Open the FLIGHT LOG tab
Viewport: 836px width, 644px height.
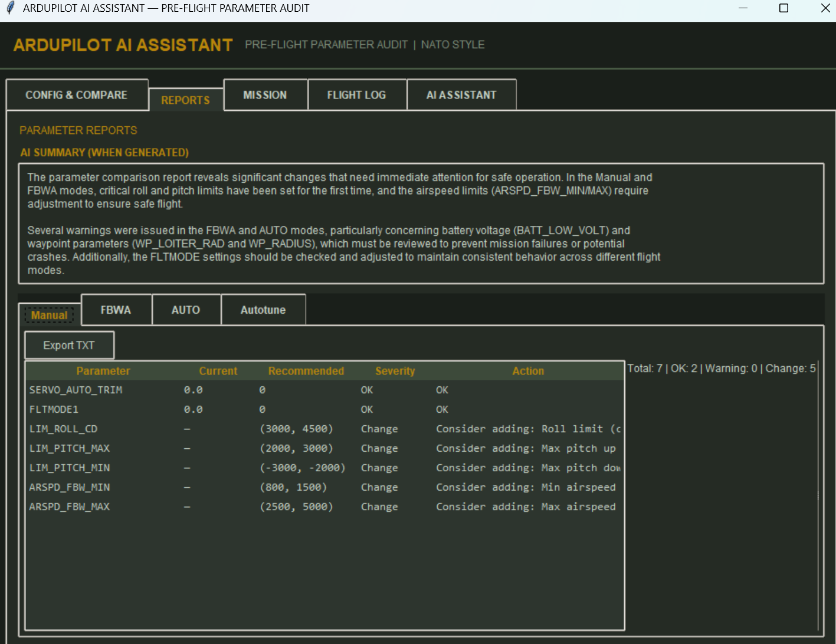[x=356, y=95]
